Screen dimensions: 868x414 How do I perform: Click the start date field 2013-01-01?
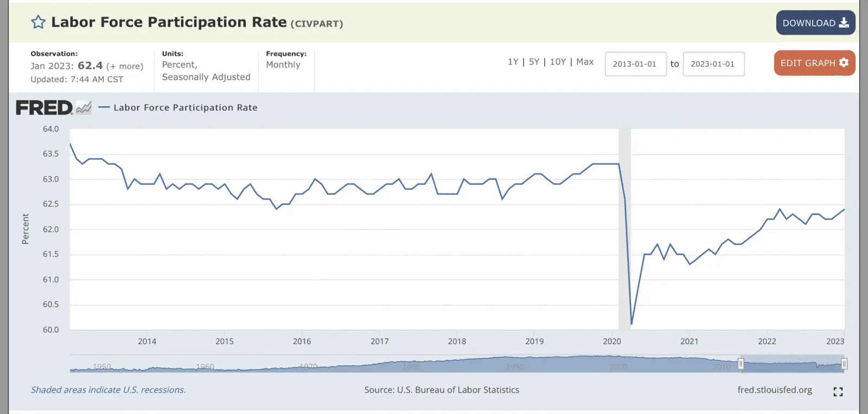[x=635, y=64]
